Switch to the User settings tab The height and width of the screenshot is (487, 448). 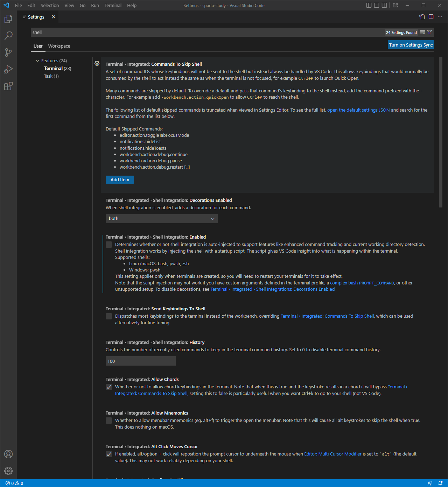coord(38,46)
